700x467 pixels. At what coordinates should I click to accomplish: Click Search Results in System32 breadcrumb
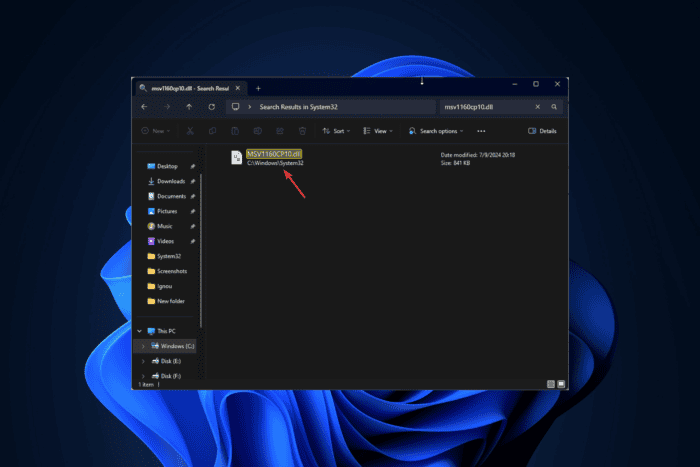pos(298,107)
